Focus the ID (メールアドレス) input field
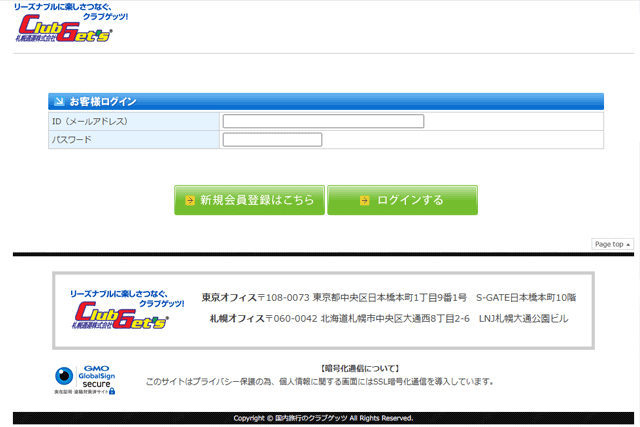This screenshot has width=640, height=427. tap(323, 121)
